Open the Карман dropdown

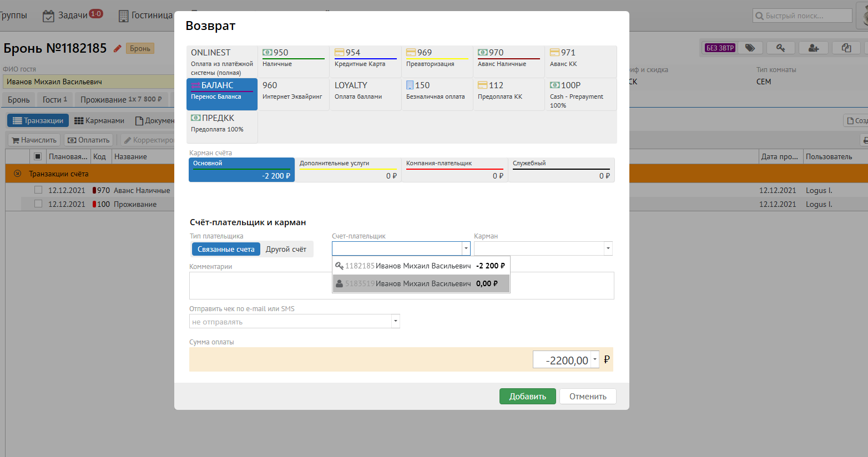pos(608,248)
